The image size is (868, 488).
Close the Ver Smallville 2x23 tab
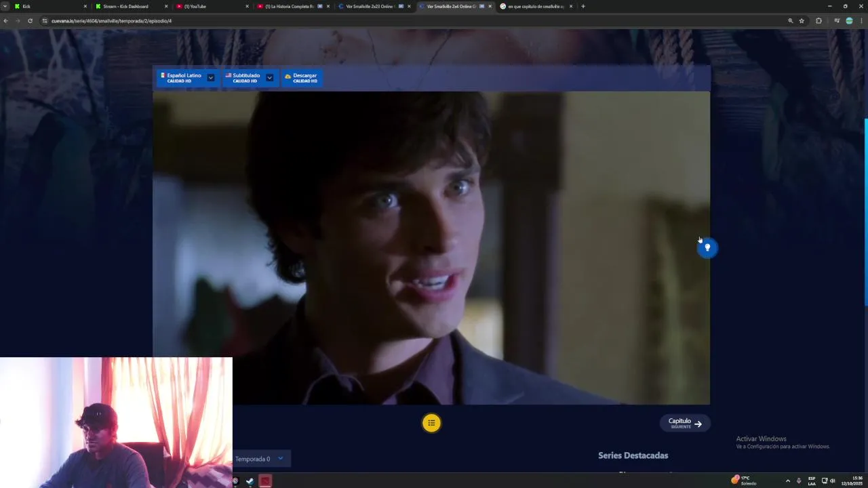point(409,6)
